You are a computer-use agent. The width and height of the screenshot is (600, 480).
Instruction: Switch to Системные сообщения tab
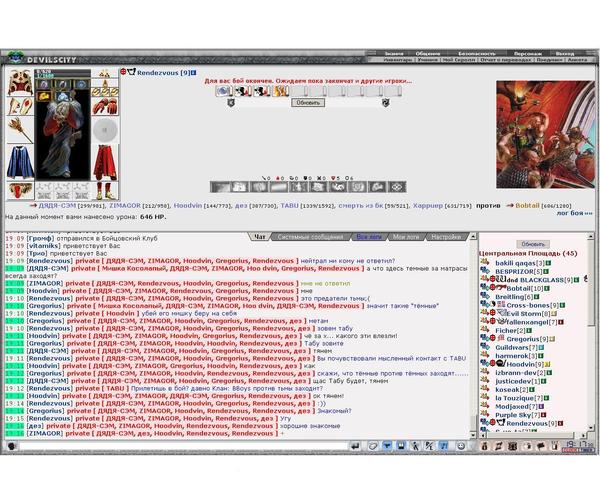coord(310,237)
